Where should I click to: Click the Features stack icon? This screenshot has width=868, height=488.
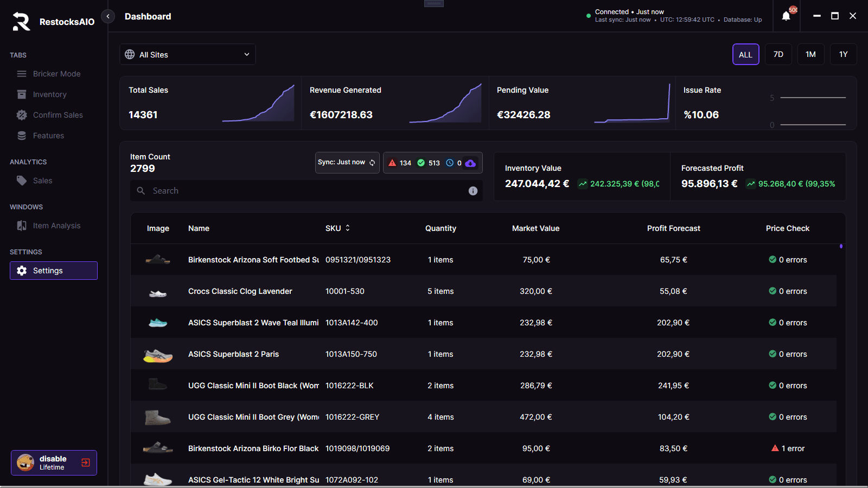point(22,136)
